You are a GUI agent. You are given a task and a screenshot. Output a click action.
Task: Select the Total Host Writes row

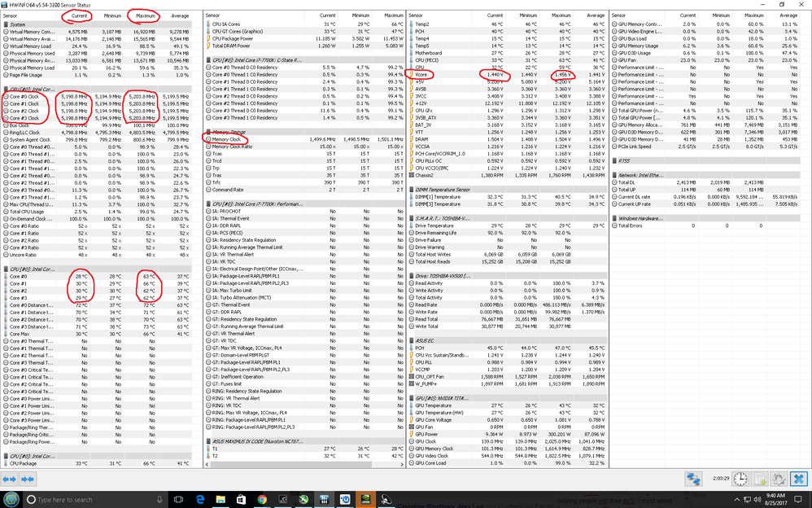coord(508,255)
